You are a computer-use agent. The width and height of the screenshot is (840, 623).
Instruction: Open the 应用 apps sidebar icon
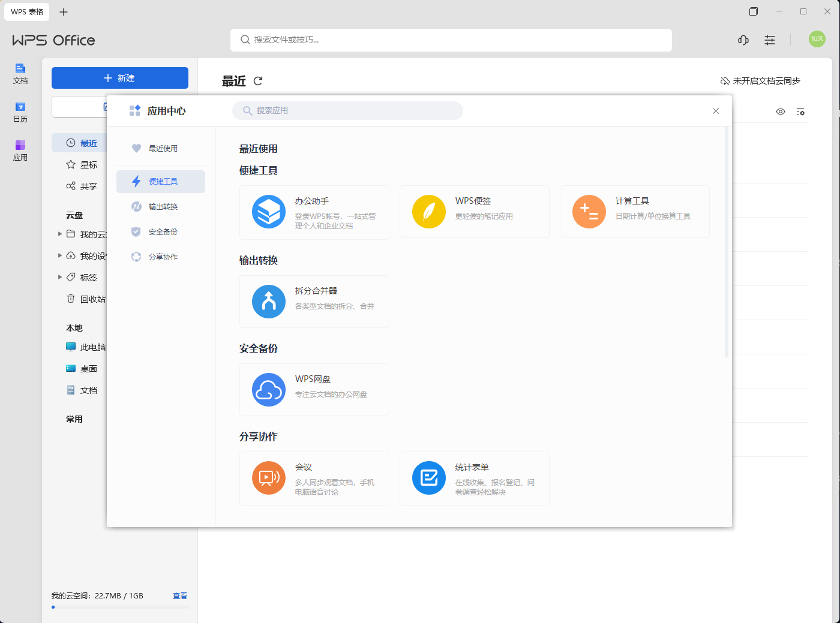(x=20, y=151)
